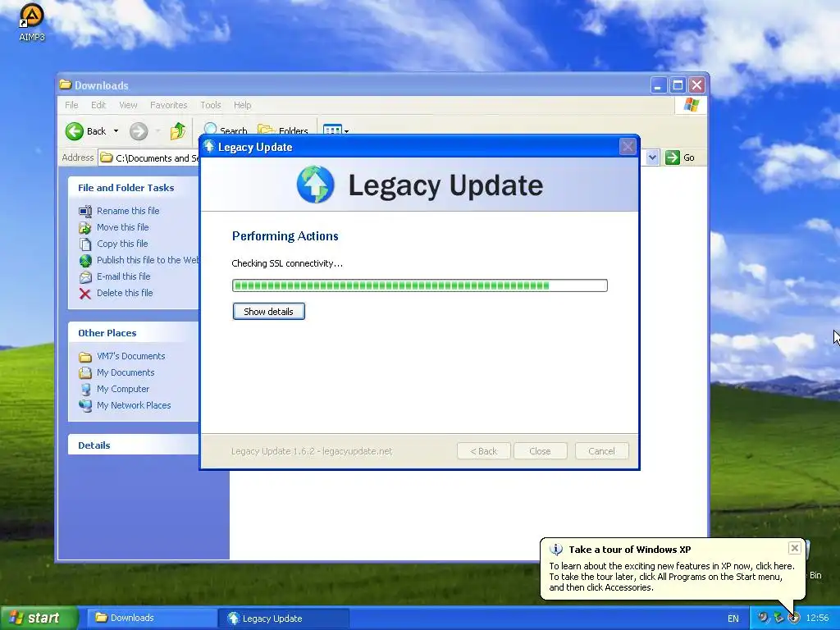The image size is (840, 630).
Task: Click the Windows XP tour tray icon
Action: pyautogui.click(x=793, y=618)
